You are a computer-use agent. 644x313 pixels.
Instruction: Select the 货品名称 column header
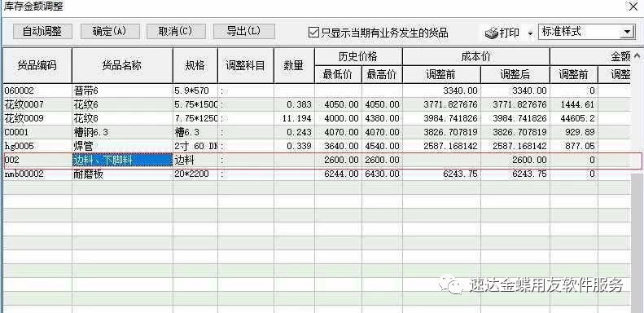pos(122,65)
